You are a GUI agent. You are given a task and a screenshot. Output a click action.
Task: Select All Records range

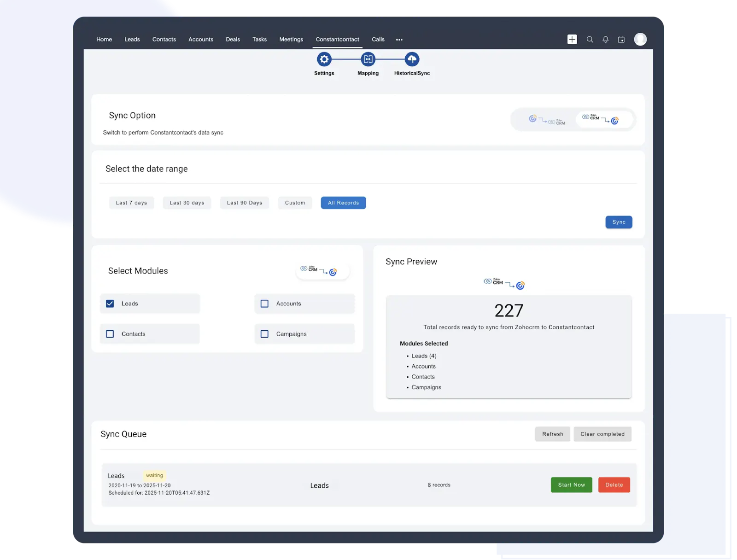tap(343, 203)
